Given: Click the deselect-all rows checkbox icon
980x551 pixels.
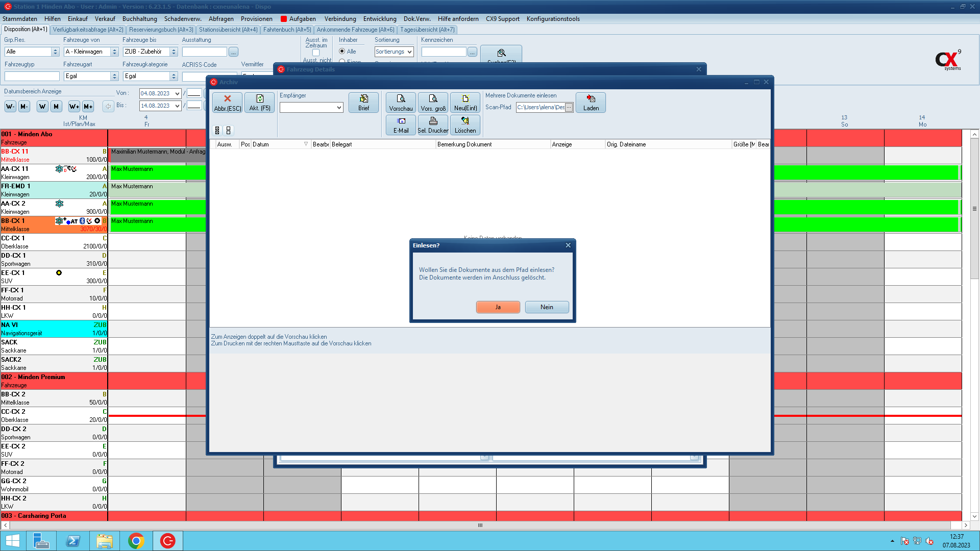Looking at the screenshot, I should pyautogui.click(x=229, y=131).
